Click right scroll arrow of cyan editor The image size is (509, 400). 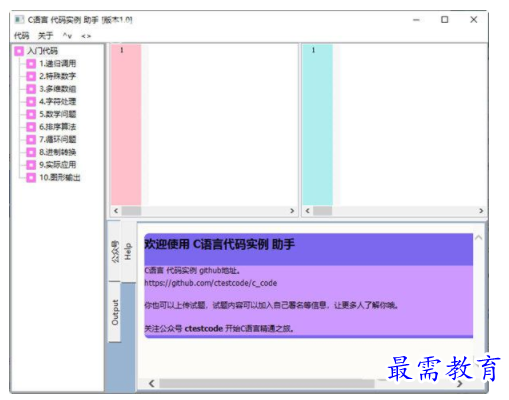[x=481, y=211]
